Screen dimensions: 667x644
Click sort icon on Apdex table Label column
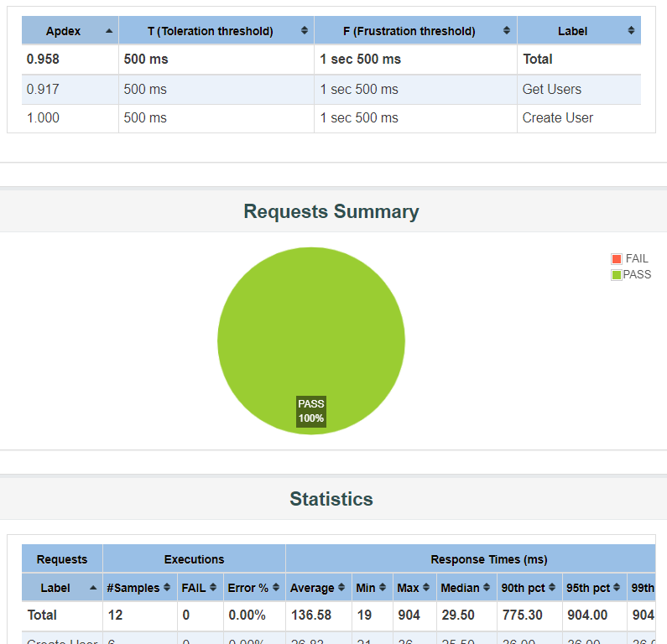pos(631,31)
